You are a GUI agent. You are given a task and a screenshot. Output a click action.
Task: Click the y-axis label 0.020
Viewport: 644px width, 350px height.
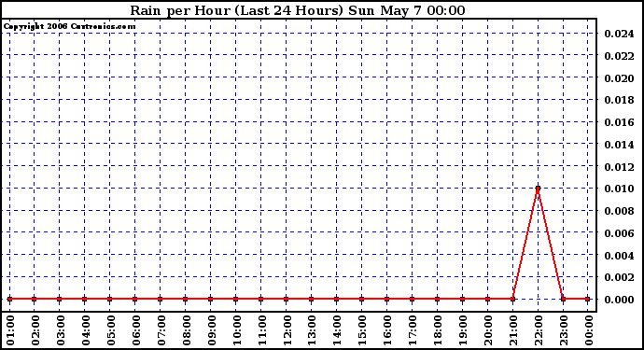(x=619, y=78)
